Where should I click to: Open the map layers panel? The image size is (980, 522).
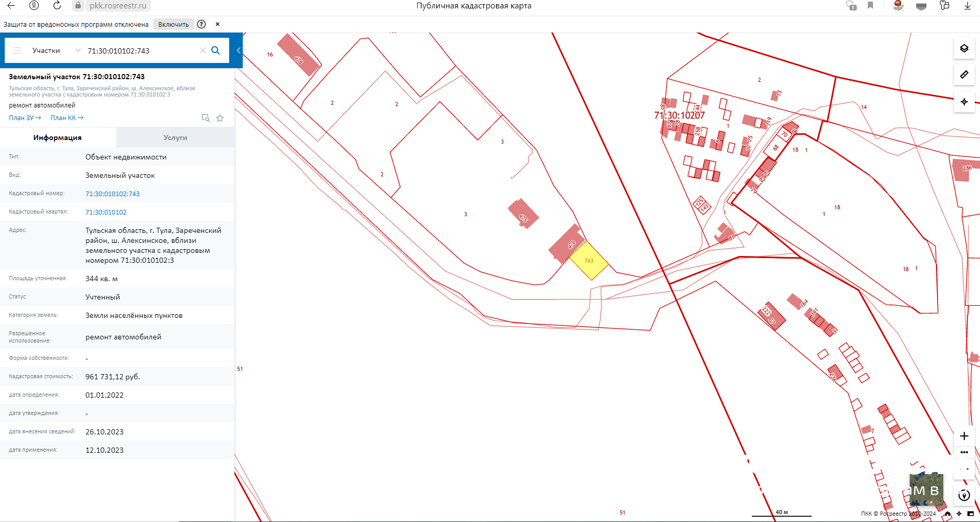coord(964,49)
